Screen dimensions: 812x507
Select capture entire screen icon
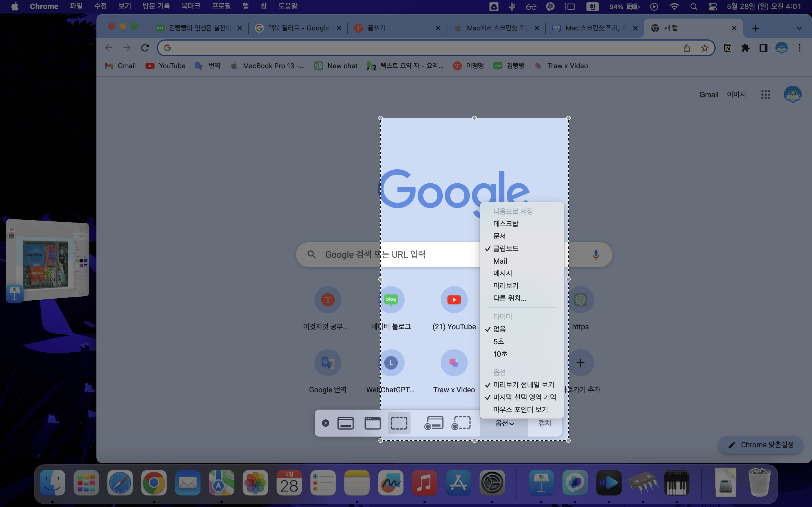click(345, 423)
